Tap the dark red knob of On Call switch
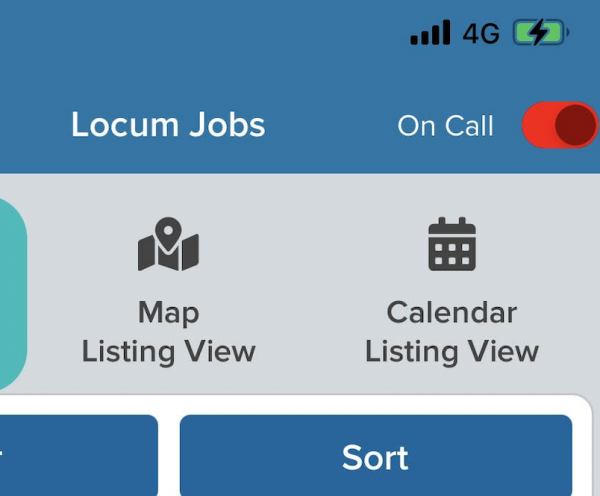This screenshot has width=600, height=496. (575, 125)
